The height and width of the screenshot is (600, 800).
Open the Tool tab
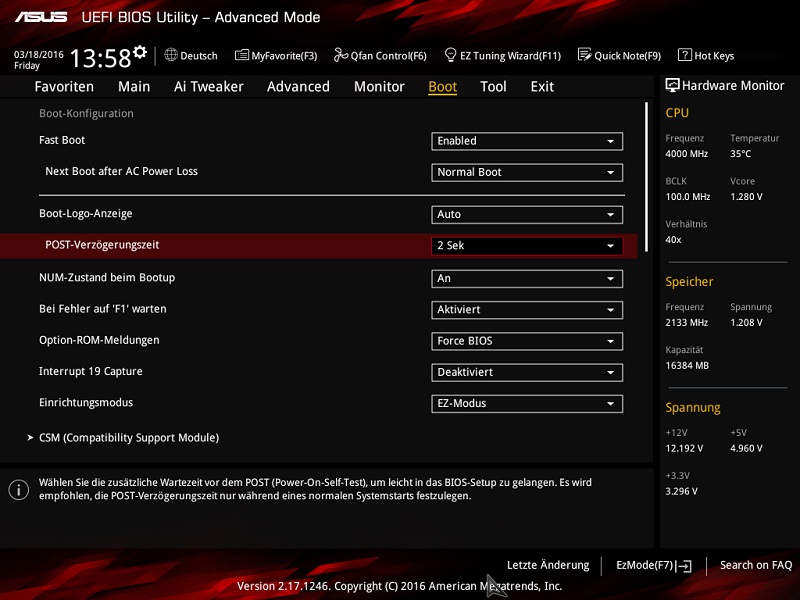[x=493, y=87]
